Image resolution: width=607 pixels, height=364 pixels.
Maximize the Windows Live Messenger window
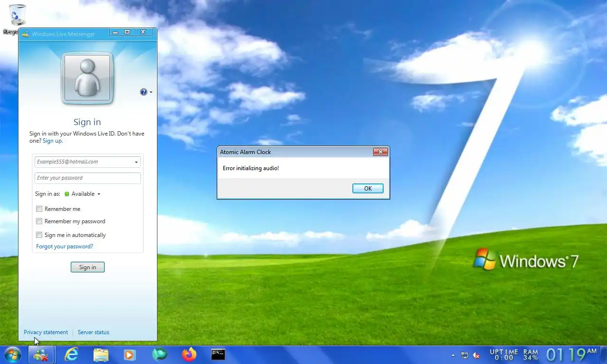tap(127, 32)
